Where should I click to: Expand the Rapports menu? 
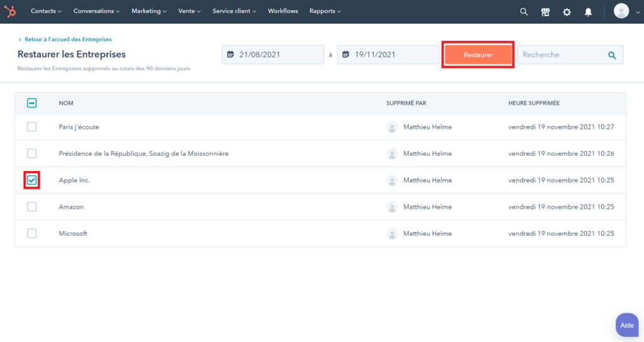click(325, 11)
